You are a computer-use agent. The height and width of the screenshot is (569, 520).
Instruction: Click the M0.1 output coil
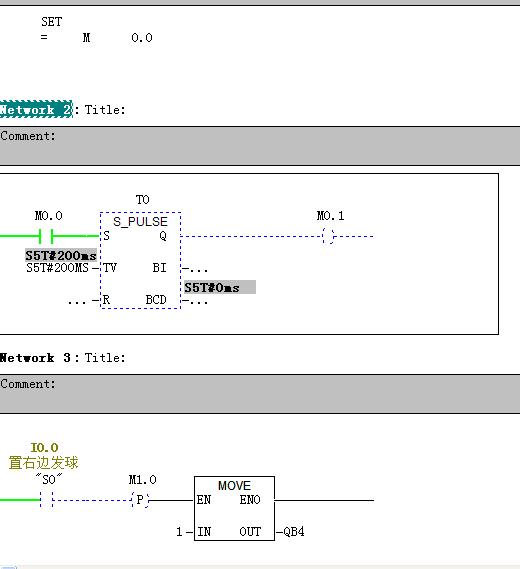coord(328,236)
